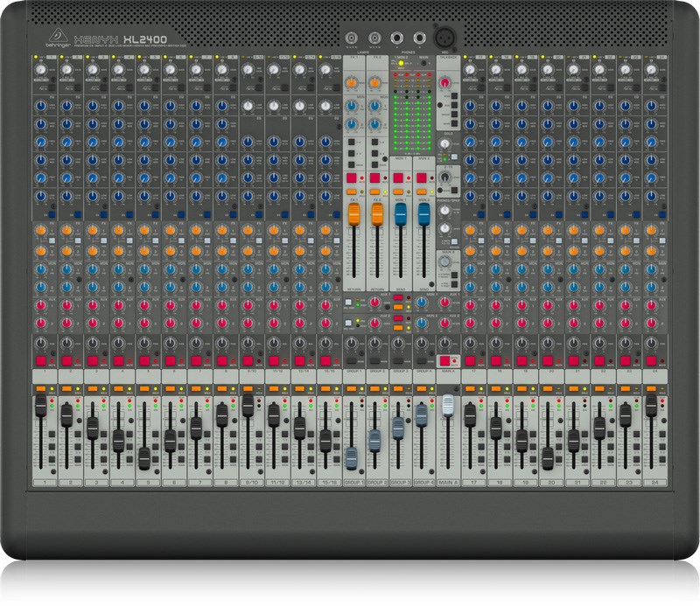Screen dimensions: 700x606
Task: Solo the AUX 2 send master
Action: pyautogui.click(x=398, y=328)
